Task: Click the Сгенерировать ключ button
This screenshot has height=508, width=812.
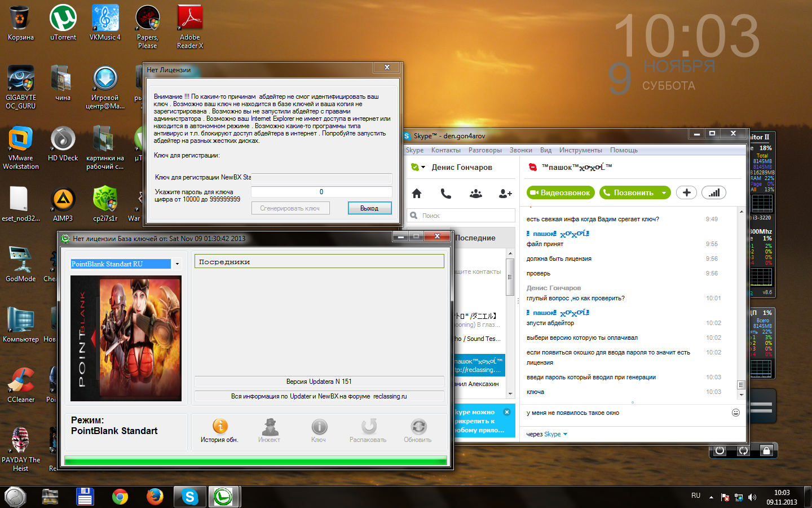Action: pos(290,208)
